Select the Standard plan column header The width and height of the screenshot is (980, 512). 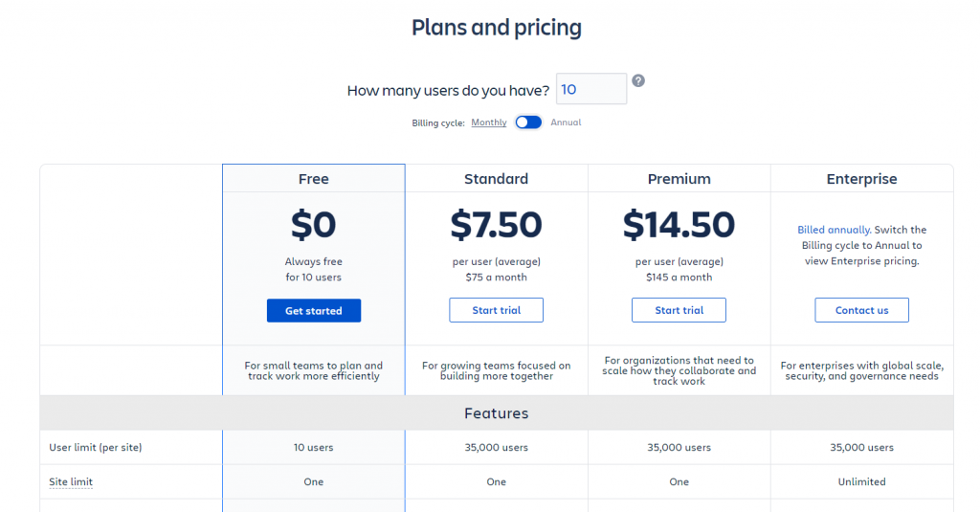coord(497,179)
